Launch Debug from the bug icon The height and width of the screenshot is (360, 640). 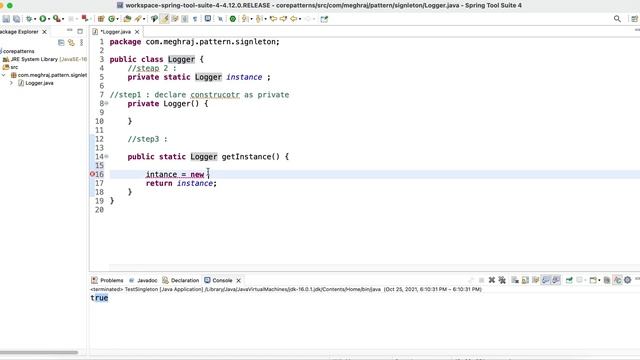point(29,19)
